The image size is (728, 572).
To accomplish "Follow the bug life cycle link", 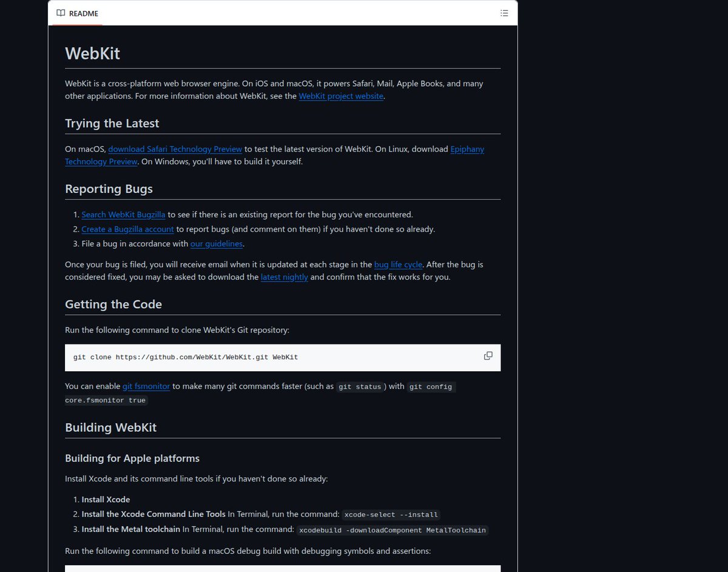I will (x=398, y=264).
